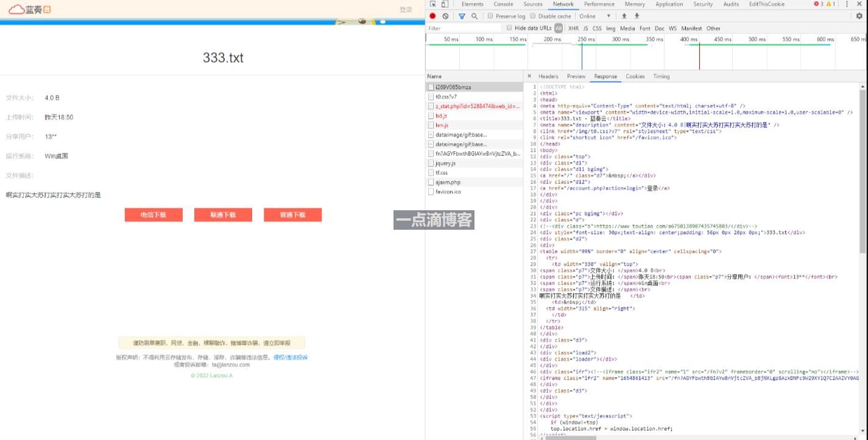The height and width of the screenshot is (440, 868).
Task: Click the 联通下载 download button
Action: point(223,215)
